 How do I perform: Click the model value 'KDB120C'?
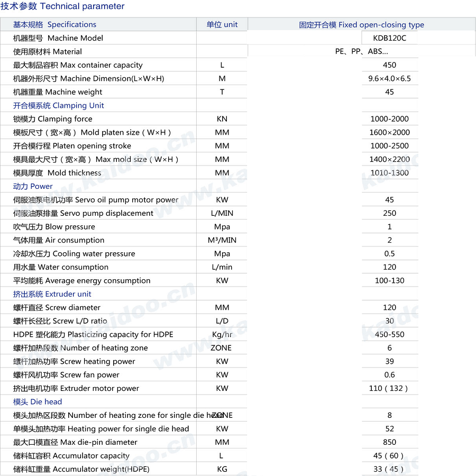click(389, 38)
